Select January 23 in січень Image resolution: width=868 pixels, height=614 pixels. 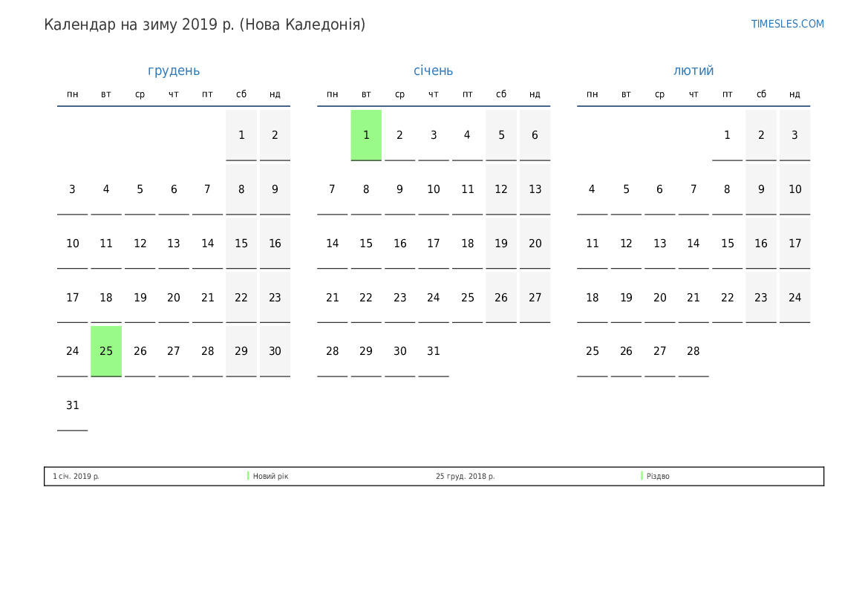coord(399,297)
